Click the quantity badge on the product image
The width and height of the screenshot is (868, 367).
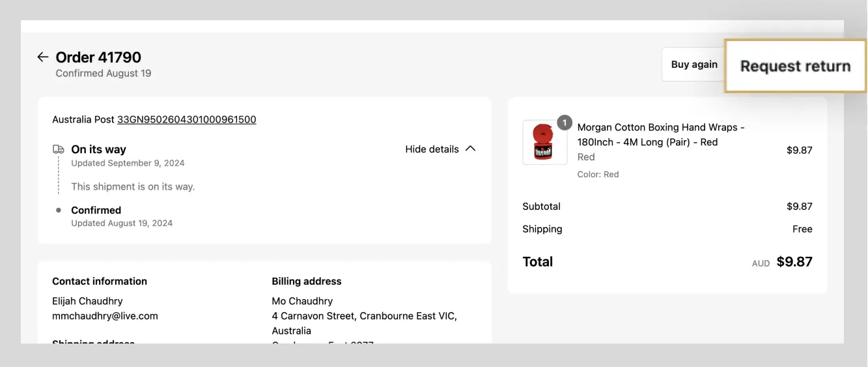(564, 123)
